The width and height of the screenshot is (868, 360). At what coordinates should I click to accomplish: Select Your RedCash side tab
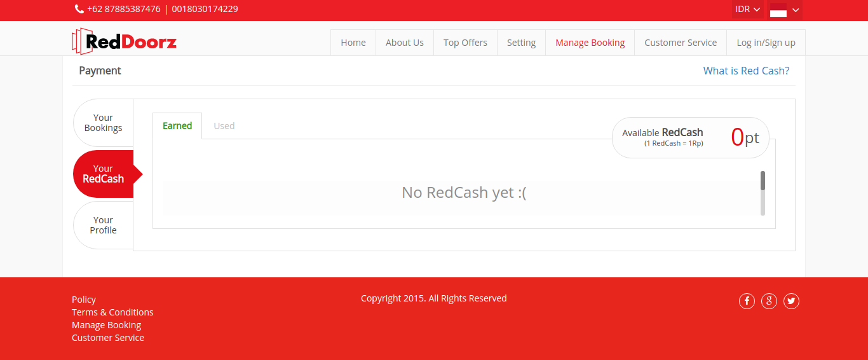point(104,174)
